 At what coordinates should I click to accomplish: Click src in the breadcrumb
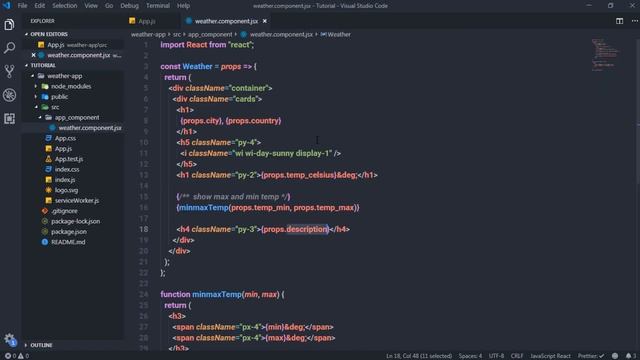[177, 34]
